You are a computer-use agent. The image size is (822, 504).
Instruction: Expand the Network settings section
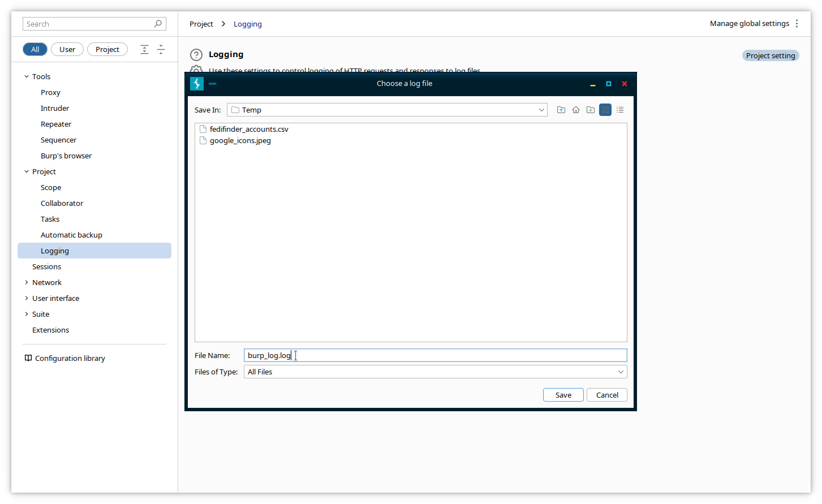click(27, 282)
